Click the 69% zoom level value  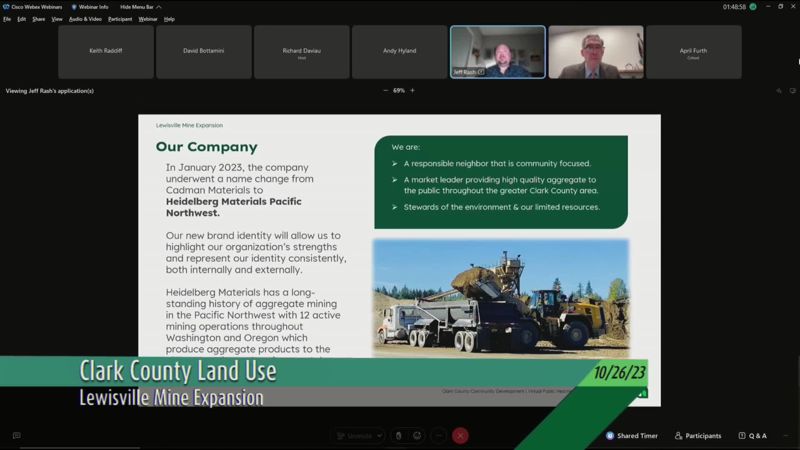click(398, 90)
